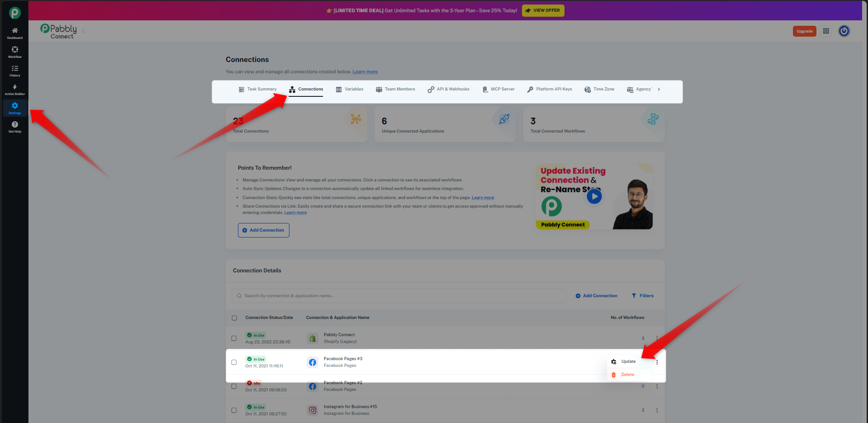Select the Pabbly Connect Shopify row checkbox
Viewport: 868px width, 423px height.
(234, 338)
